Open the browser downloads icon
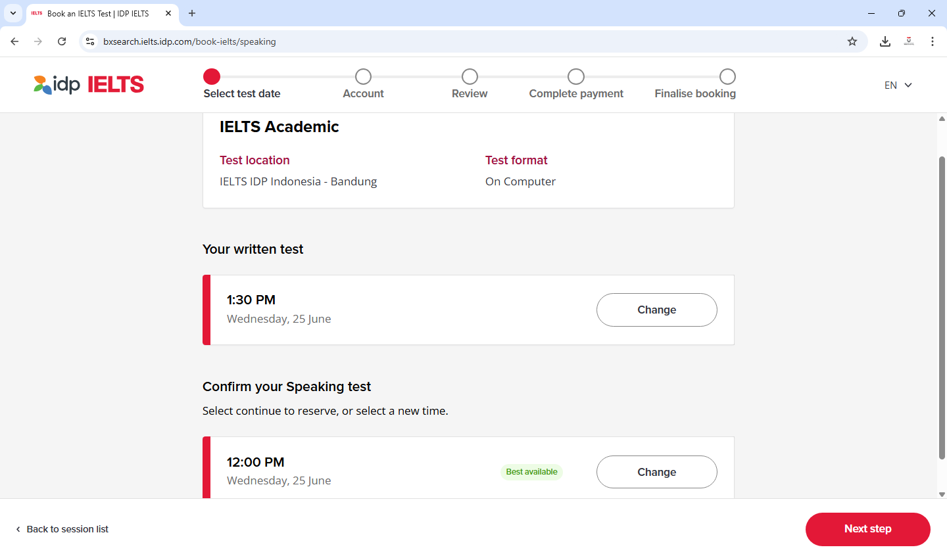The width and height of the screenshot is (947, 560). click(x=885, y=41)
